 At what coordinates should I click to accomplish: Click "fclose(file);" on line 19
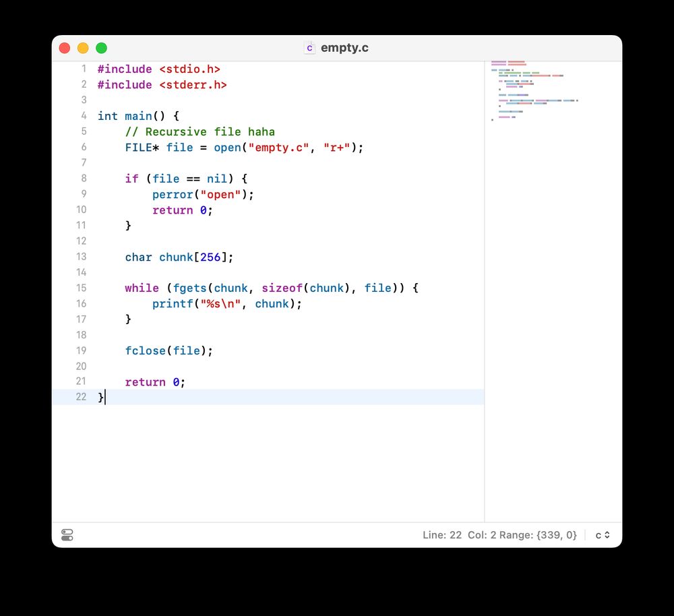(168, 350)
